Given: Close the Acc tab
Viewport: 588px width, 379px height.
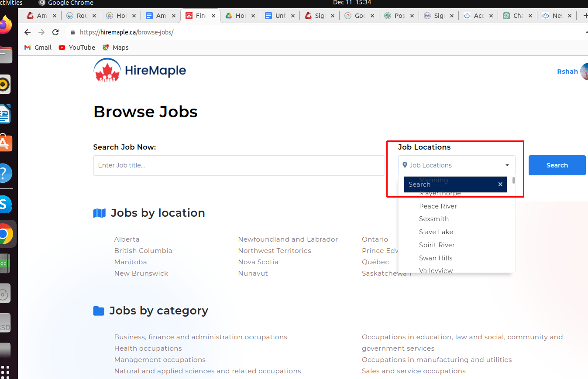Looking at the screenshot, I should 491,16.
